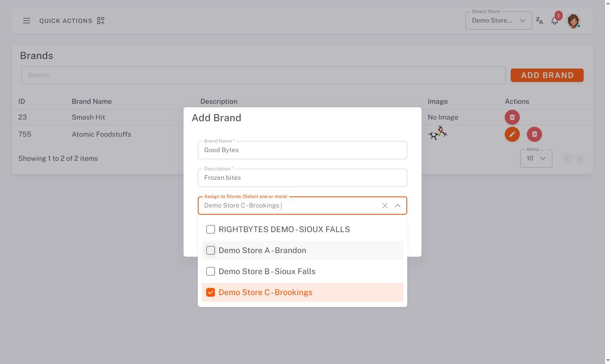Image resolution: width=611 pixels, height=364 pixels.
Task: Check Demo Store B - Sioux Falls
Action: click(x=211, y=271)
